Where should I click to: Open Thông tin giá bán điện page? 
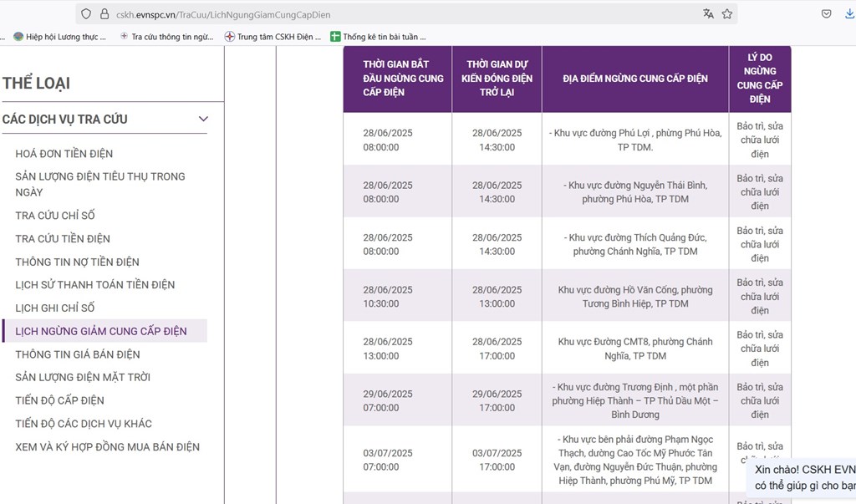[x=77, y=354]
